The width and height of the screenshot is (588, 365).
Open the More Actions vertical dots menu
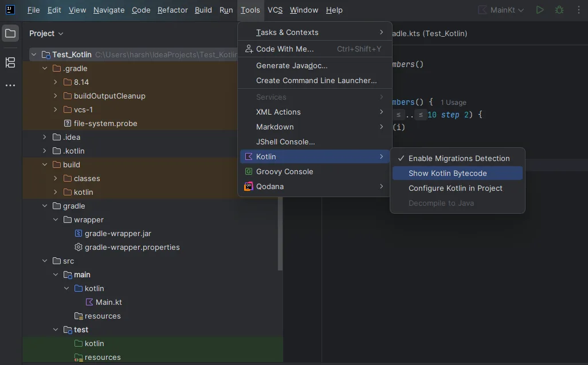point(579,10)
